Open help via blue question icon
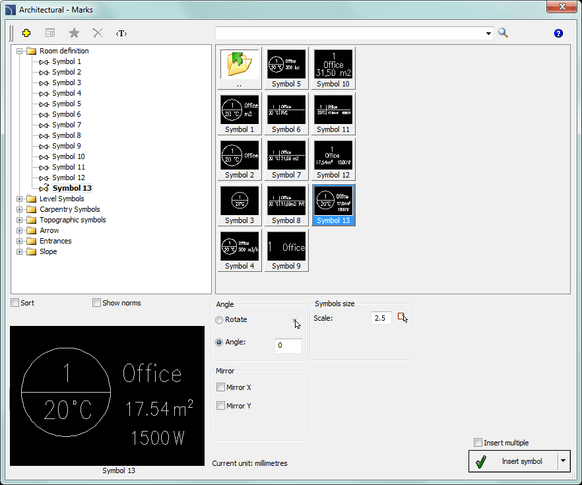The height and width of the screenshot is (485, 582). tap(558, 33)
